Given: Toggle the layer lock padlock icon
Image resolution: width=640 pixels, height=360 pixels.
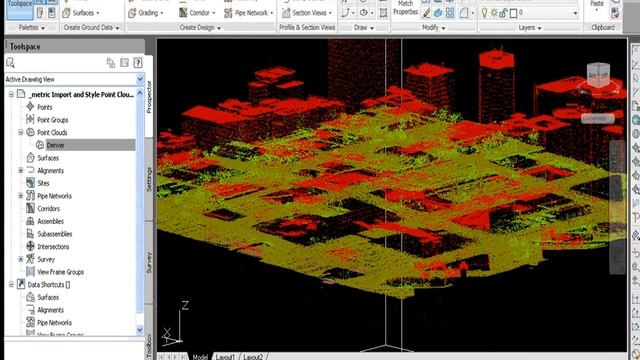Looking at the screenshot, I should [503, 13].
